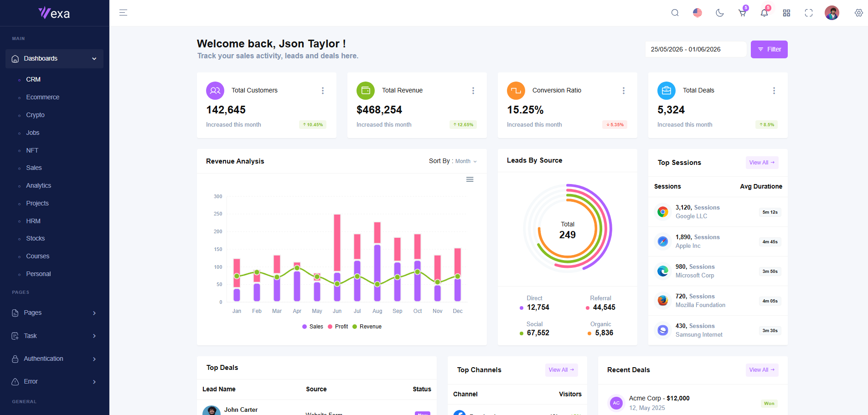Click the Safari Apple Inc icon
The image size is (868, 415).
coord(663,241)
